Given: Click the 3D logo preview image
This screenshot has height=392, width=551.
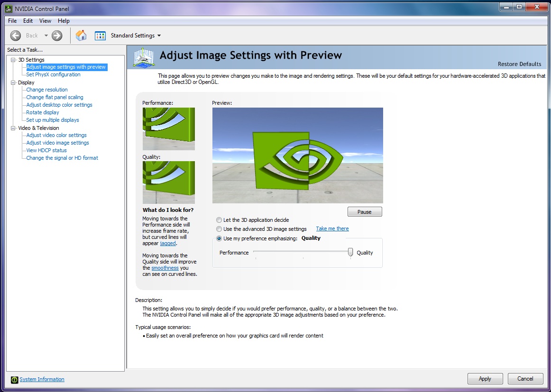Looking at the screenshot, I should pos(298,155).
